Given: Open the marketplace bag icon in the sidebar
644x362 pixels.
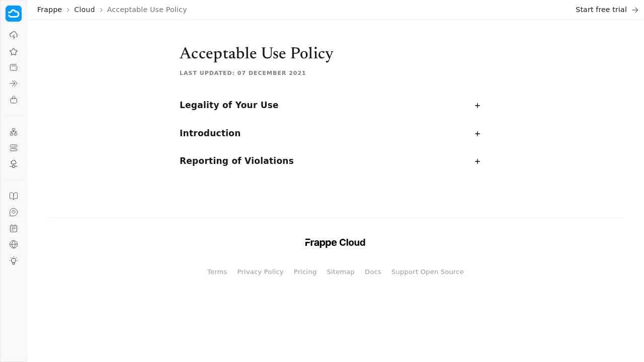Looking at the screenshot, I should [14, 100].
